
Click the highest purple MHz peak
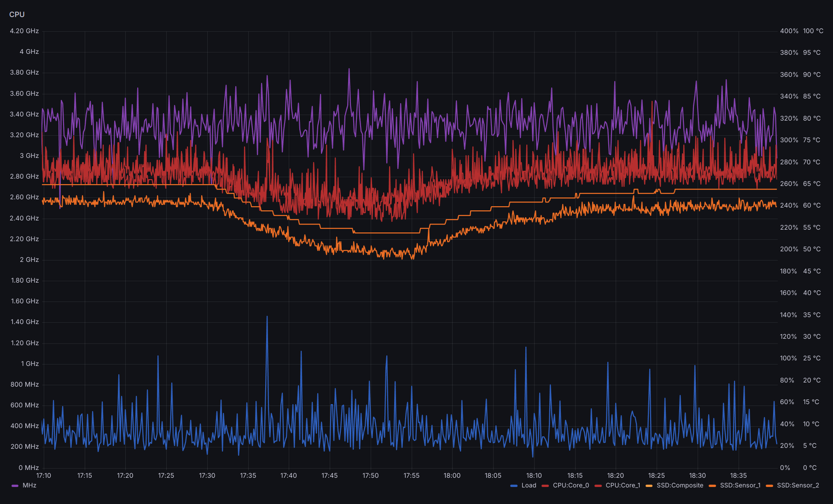(349, 69)
